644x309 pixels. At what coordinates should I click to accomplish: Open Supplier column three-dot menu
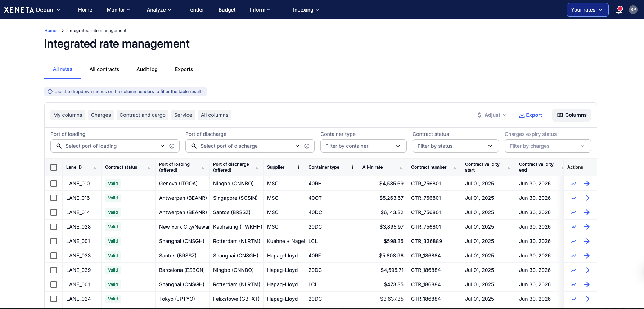pos(298,167)
